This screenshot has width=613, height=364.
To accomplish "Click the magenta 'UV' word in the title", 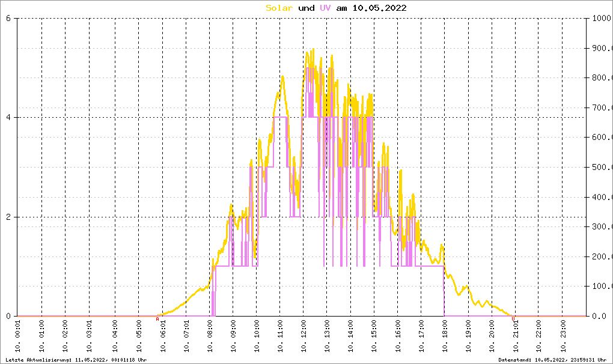I will 325,8.
